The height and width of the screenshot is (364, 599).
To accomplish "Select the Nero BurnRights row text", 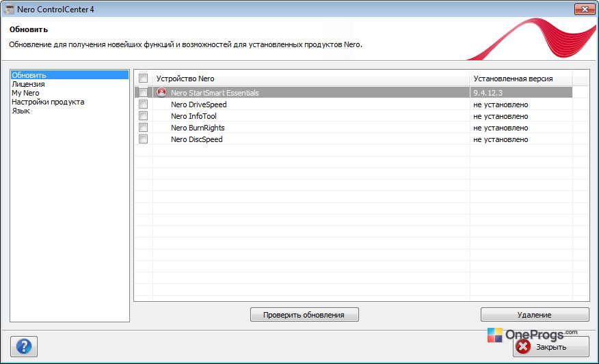I will click(198, 128).
